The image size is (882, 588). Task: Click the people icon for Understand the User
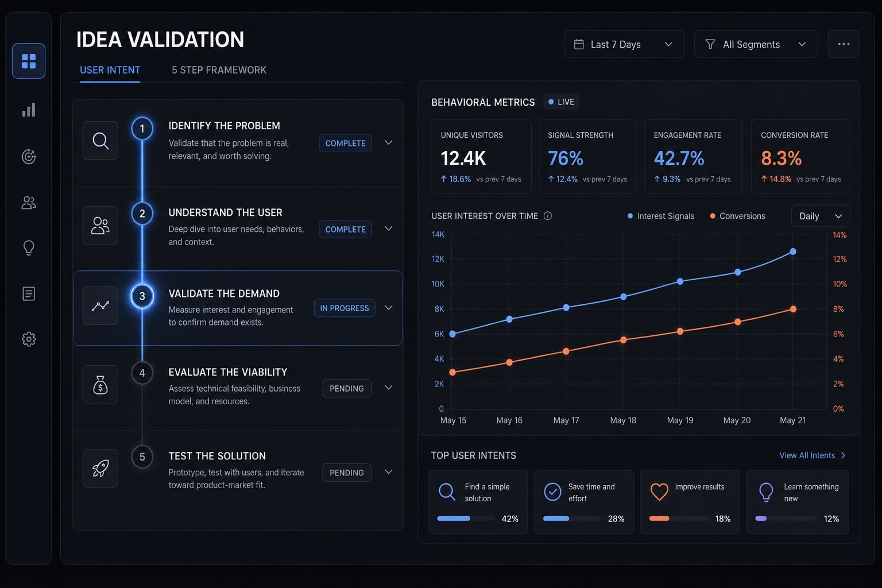tap(100, 226)
